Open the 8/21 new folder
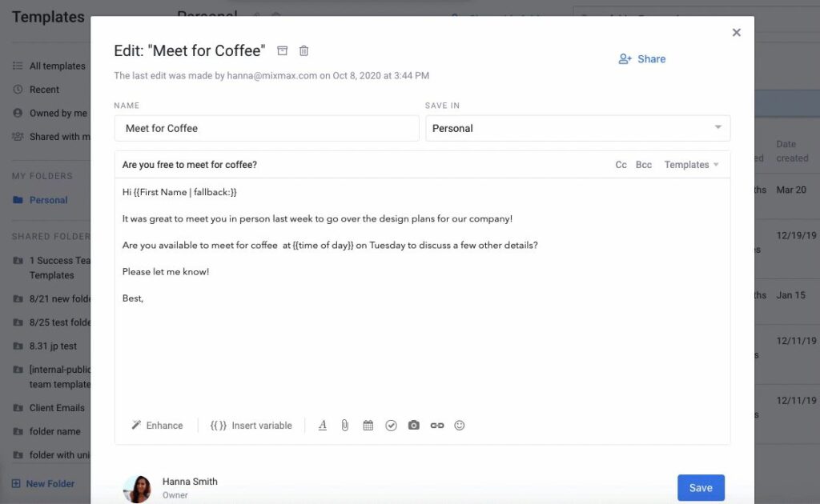The width and height of the screenshot is (820, 504). pyautogui.click(x=50, y=298)
